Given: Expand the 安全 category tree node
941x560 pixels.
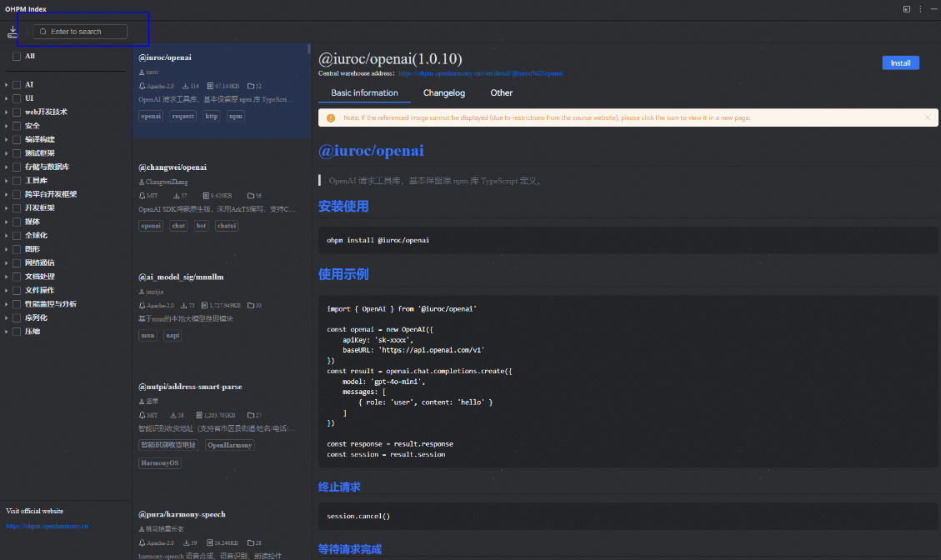Looking at the screenshot, I should click(7, 126).
